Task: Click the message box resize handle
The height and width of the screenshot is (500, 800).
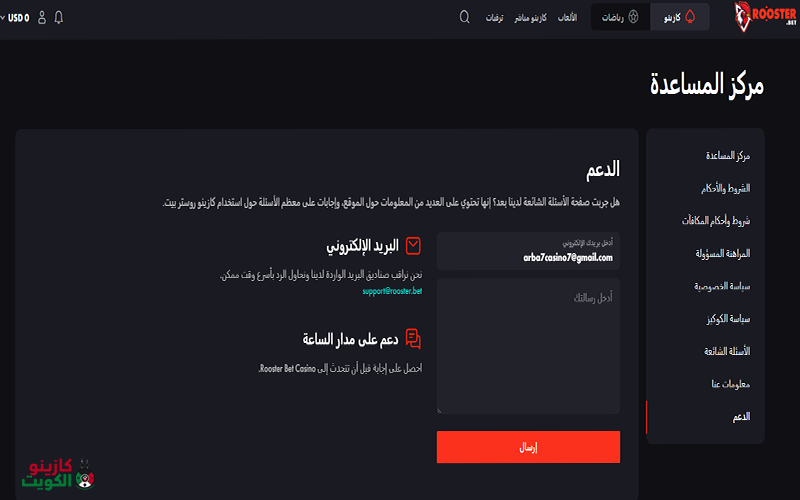Action: (439, 410)
